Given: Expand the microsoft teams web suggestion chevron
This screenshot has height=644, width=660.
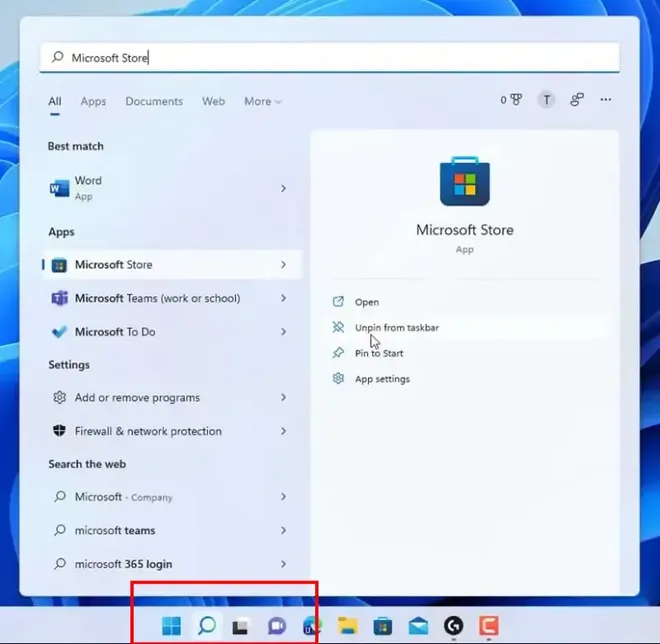Looking at the screenshot, I should [283, 530].
